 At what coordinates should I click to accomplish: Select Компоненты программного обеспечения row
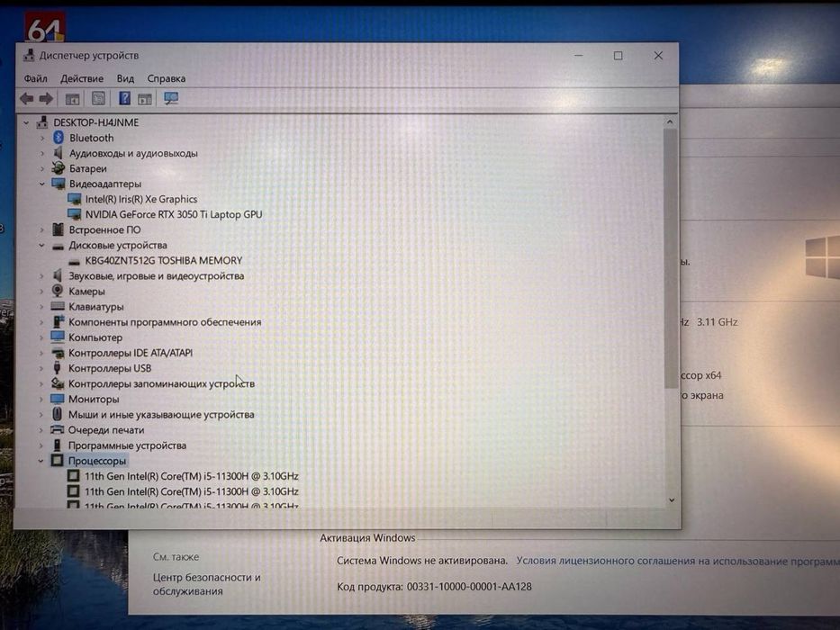point(165,322)
